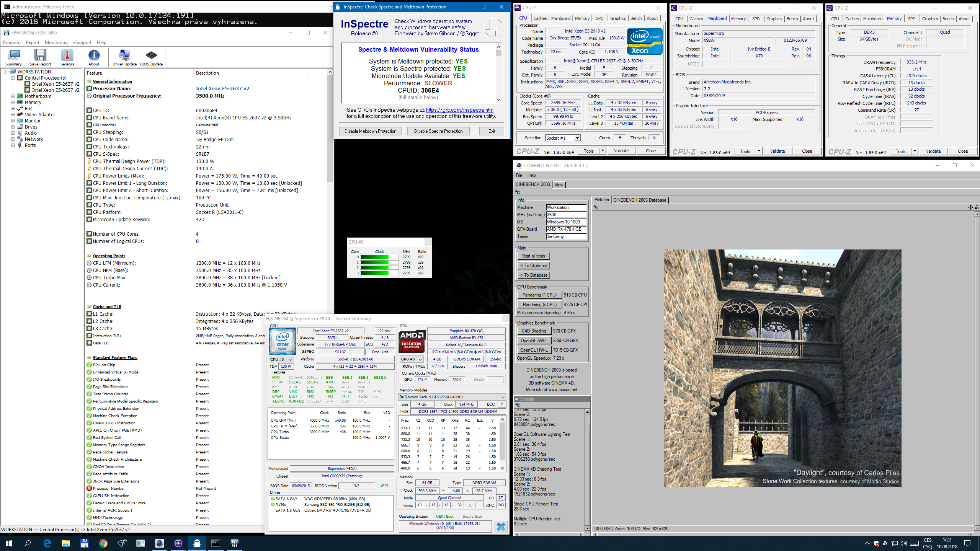The width and height of the screenshot is (980, 551).
Task: Click Disable Spectre Protection button
Action: click(x=438, y=131)
